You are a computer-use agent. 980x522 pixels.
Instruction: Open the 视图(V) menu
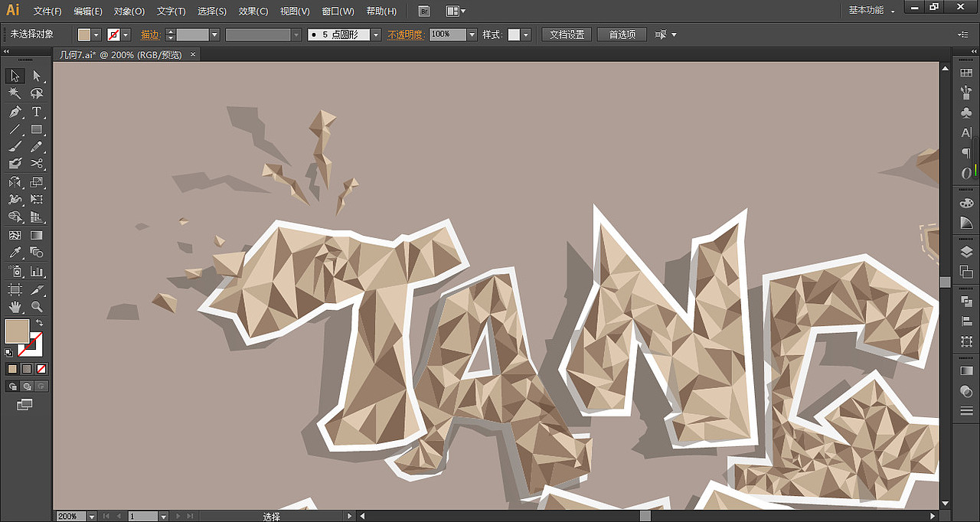(x=295, y=11)
